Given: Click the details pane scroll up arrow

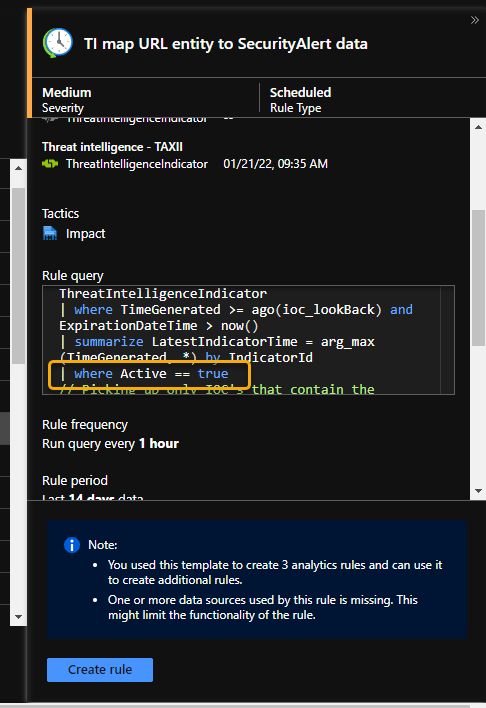Looking at the screenshot, I should (478, 127).
